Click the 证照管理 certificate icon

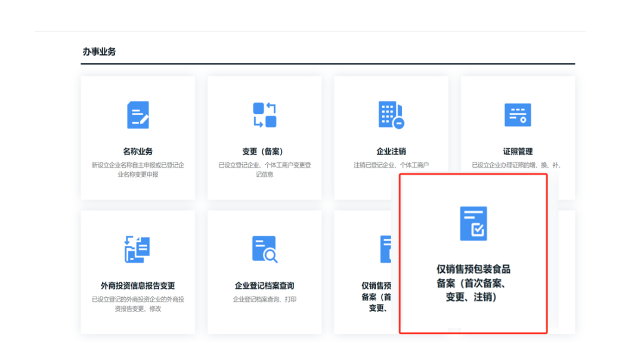coord(518,115)
